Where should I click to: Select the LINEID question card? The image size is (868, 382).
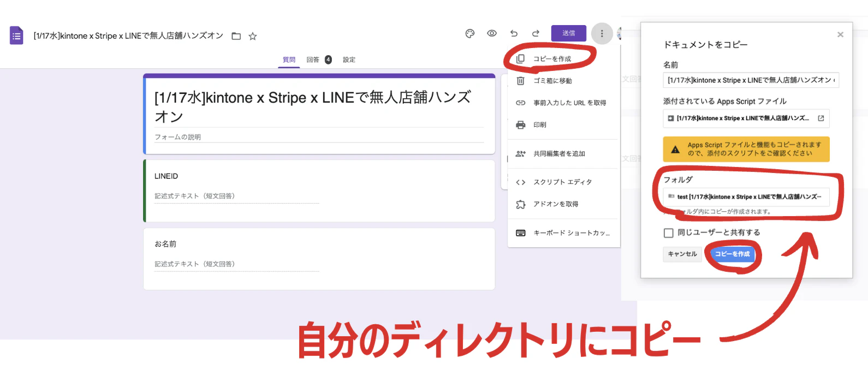[x=319, y=191]
